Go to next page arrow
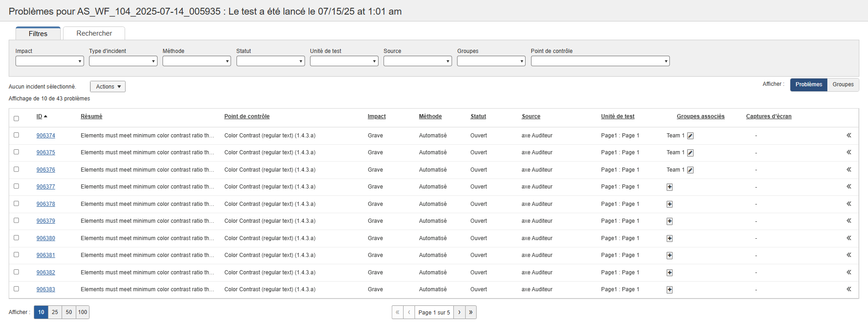868x325 pixels. [x=459, y=312]
